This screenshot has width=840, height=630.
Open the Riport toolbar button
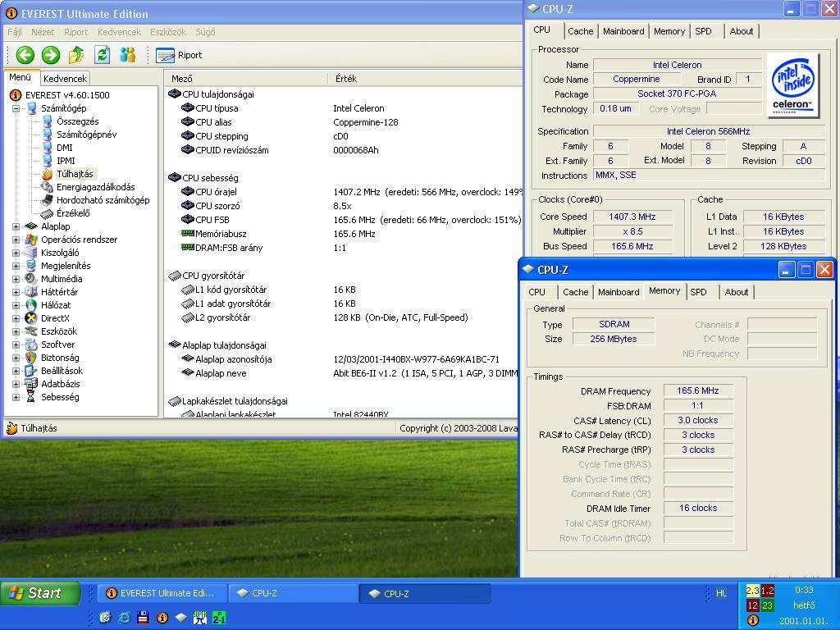tap(179, 55)
